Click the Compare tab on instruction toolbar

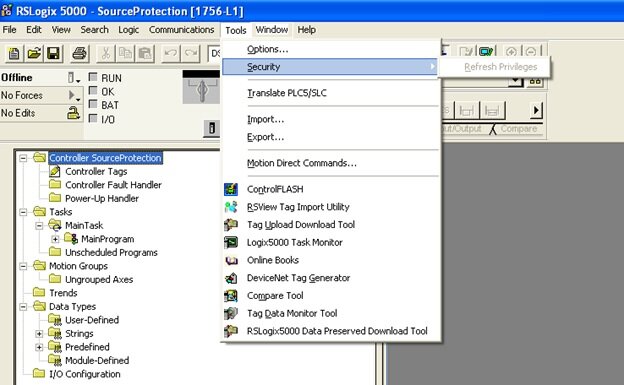point(519,129)
